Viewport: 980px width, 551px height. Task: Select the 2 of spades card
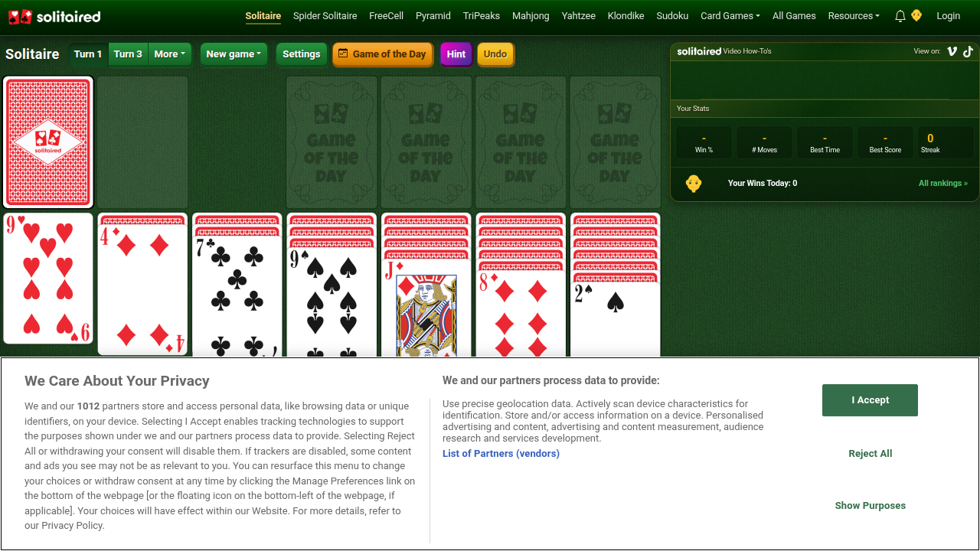pos(616,318)
